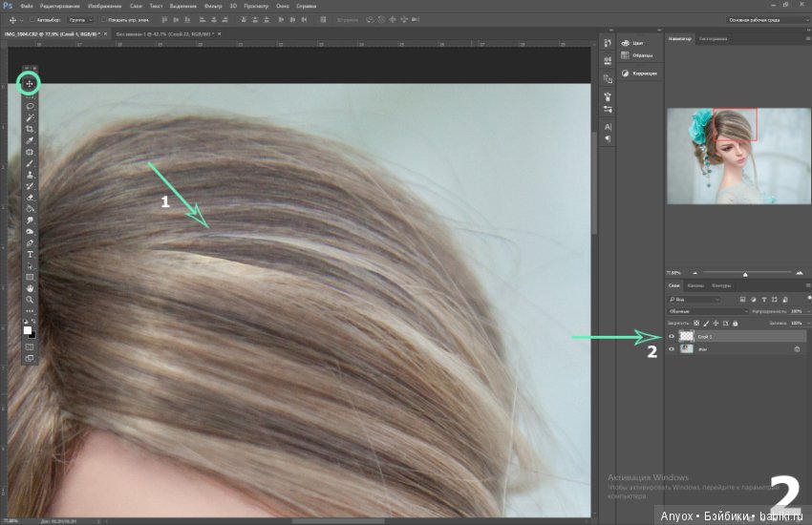The height and width of the screenshot is (525, 812).
Task: Select the History Brush tool
Action: 30,186
